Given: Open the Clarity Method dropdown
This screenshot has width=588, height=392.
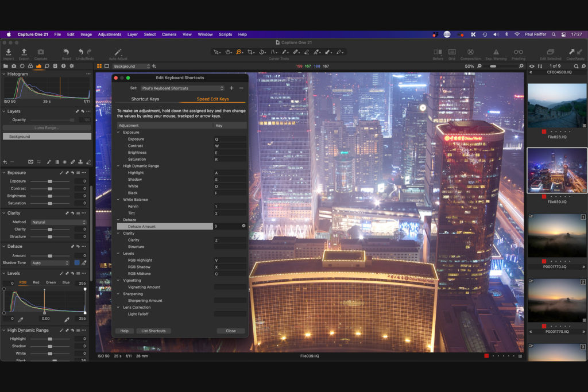Looking at the screenshot, I should point(59,222).
